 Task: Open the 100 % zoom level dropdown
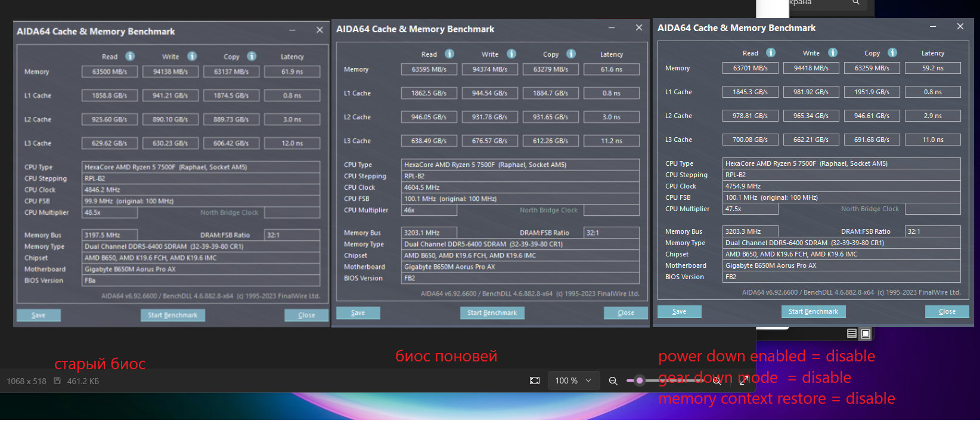click(x=573, y=380)
